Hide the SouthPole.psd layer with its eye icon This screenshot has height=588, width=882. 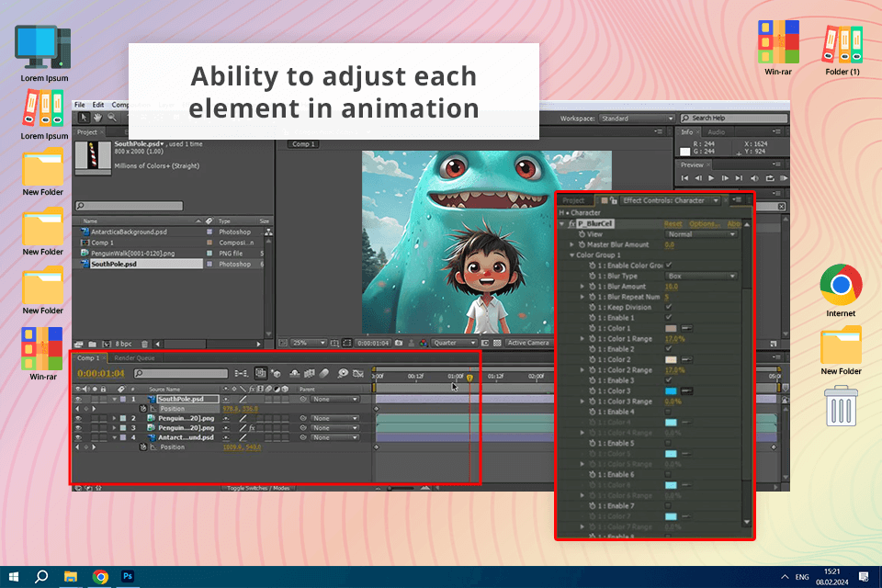pyautogui.click(x=78, y=399)
